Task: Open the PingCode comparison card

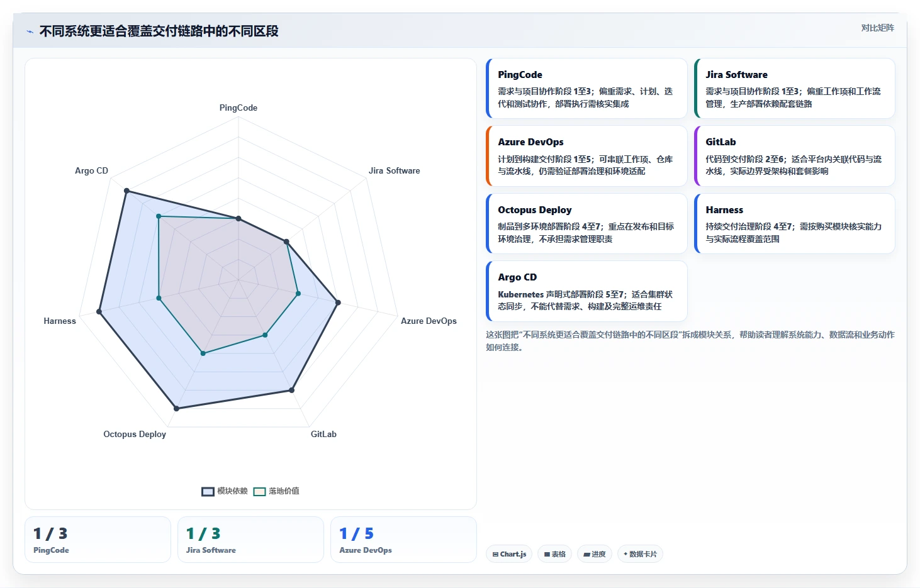Action: point(586,89)
